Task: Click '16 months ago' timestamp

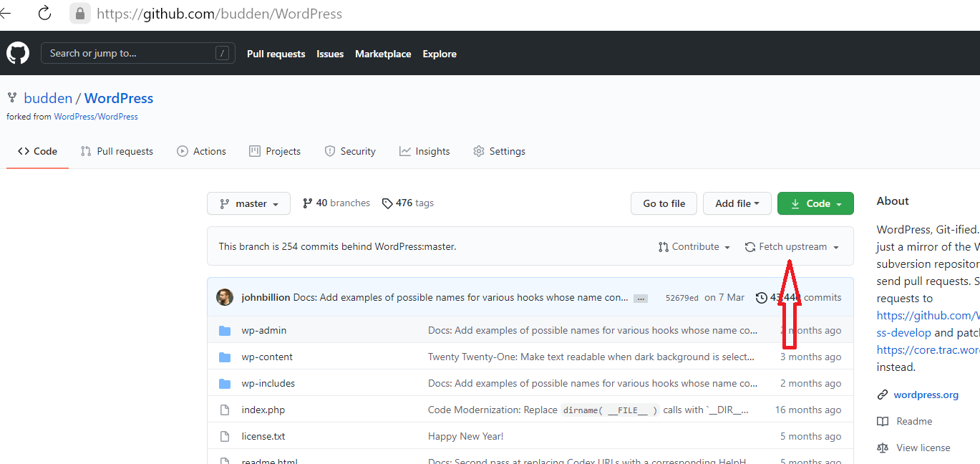Action: pyautogui.click(x=808, y=410)
